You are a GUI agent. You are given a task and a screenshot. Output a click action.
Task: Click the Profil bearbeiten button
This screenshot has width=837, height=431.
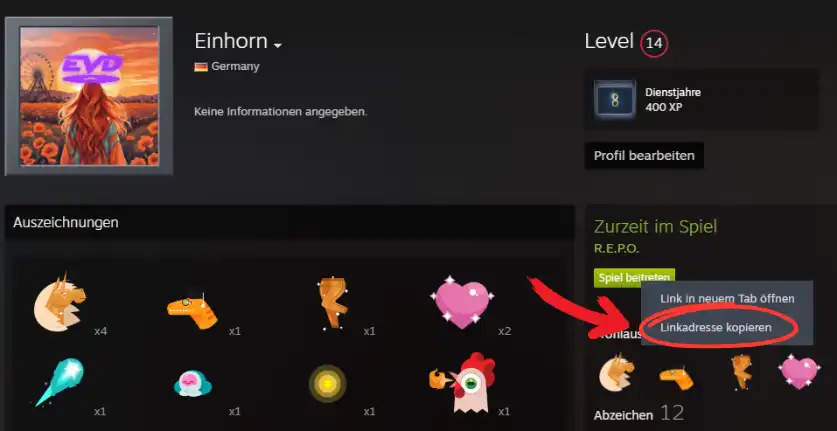coord(644,155)
